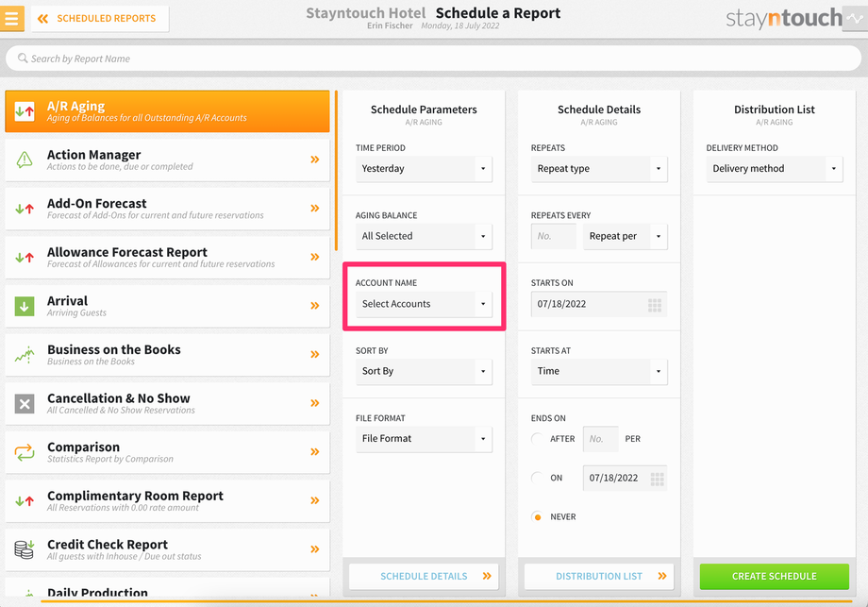Viewport: 868px width, 607px height.
Task: Select the Ends On ON radio button
Action: click(537, 478)
